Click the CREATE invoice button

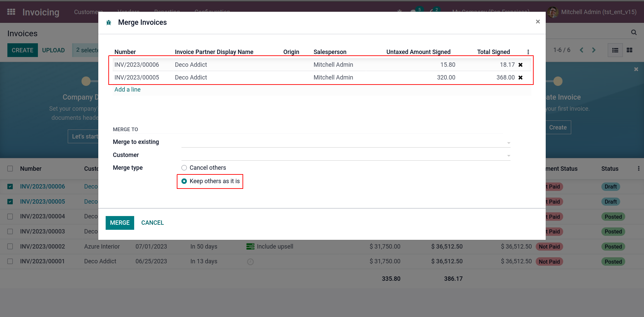[x=22, y=50]
